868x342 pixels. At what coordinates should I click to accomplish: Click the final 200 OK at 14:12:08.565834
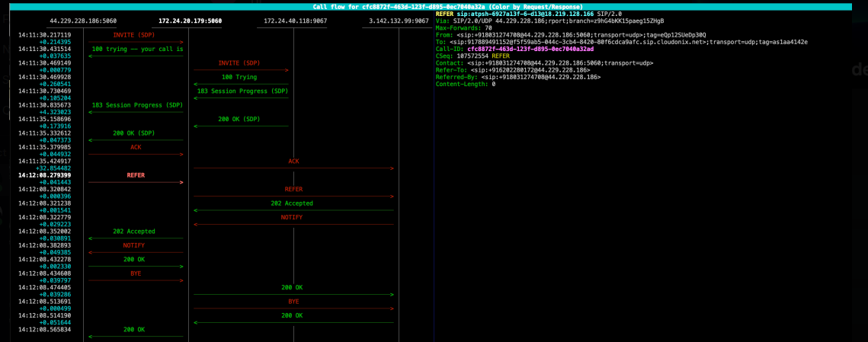134,330
